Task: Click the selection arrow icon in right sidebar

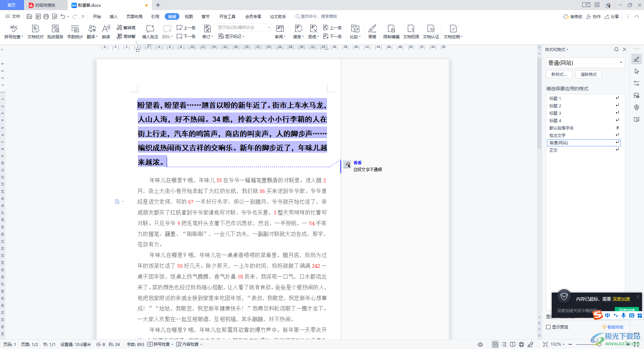Action: 637,71
